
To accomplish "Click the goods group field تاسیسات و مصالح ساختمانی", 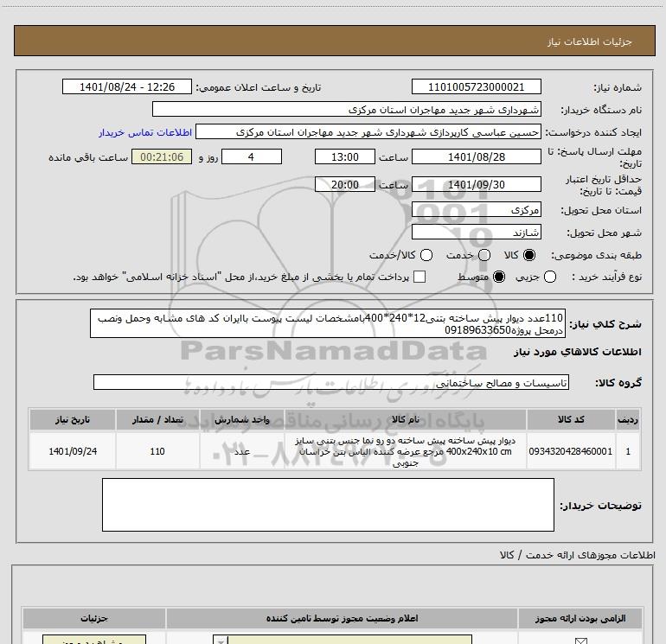I will point(331,382).
